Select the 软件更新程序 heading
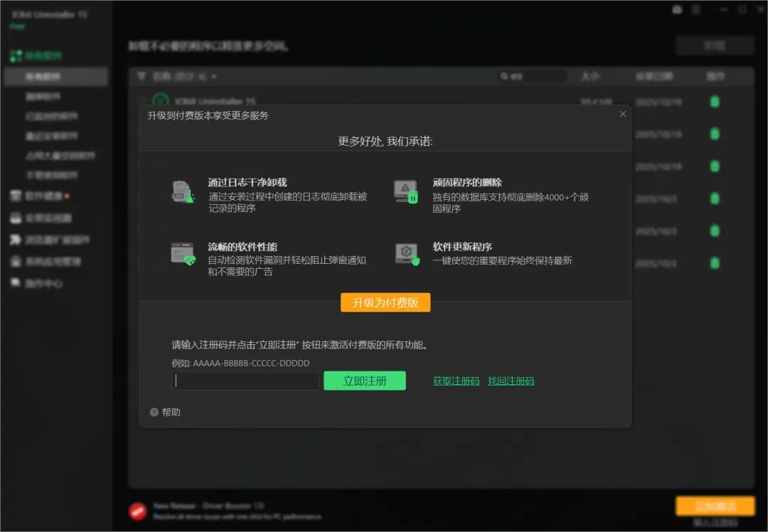The width and height of the screenshot is (768, 532). click(462, 246)
